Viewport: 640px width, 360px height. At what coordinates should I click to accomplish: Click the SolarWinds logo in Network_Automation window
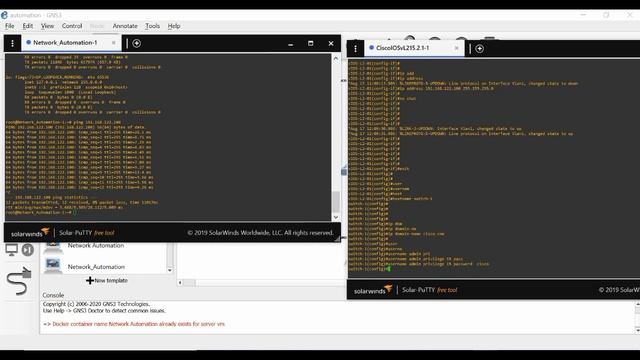[x=30, y=233]
